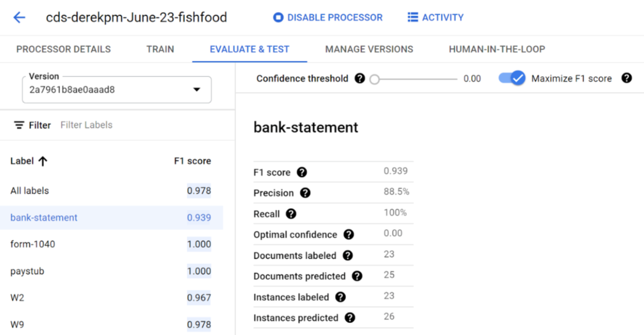Viewport: 644px width, 335px height.
Task: Open help icon beside Instances labeled
Action: (x=341, y=297)
